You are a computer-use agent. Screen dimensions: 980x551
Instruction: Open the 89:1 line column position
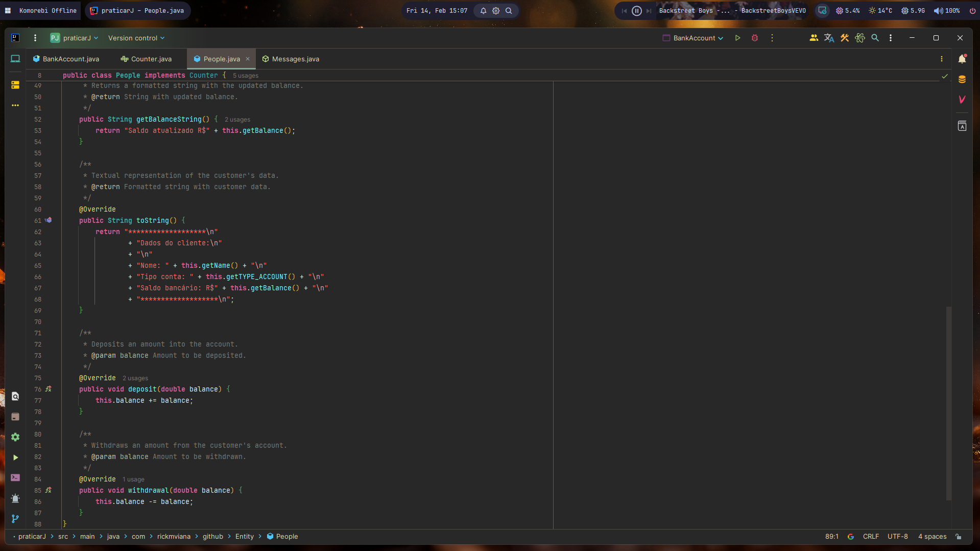831,536
